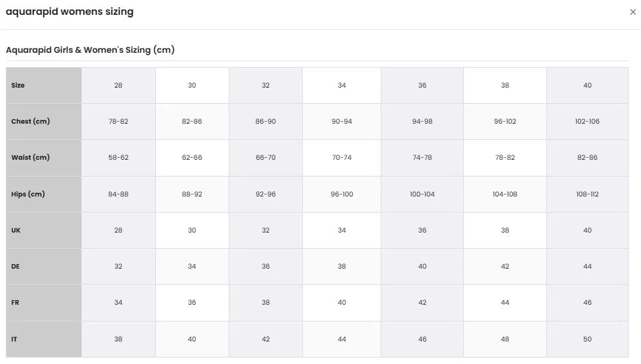Click waist value 82-86 in Waist row

588,157
